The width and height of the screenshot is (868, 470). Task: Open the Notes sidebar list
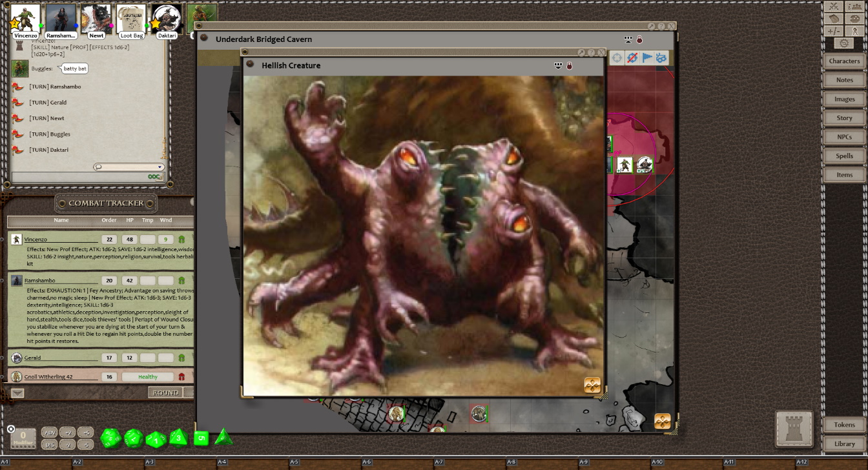[x=844, y=80]
